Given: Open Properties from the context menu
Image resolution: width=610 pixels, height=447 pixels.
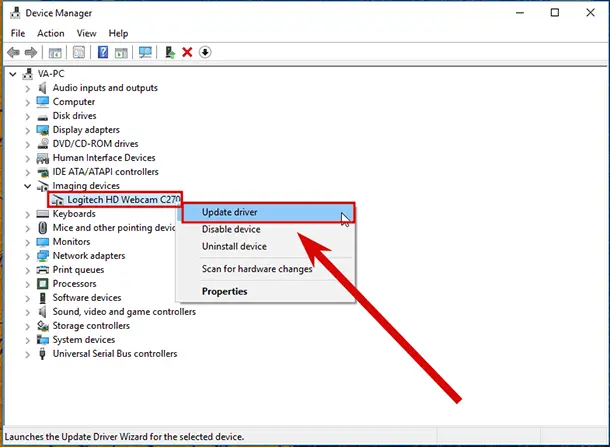Looking at the screenshot, I should 266,291.
